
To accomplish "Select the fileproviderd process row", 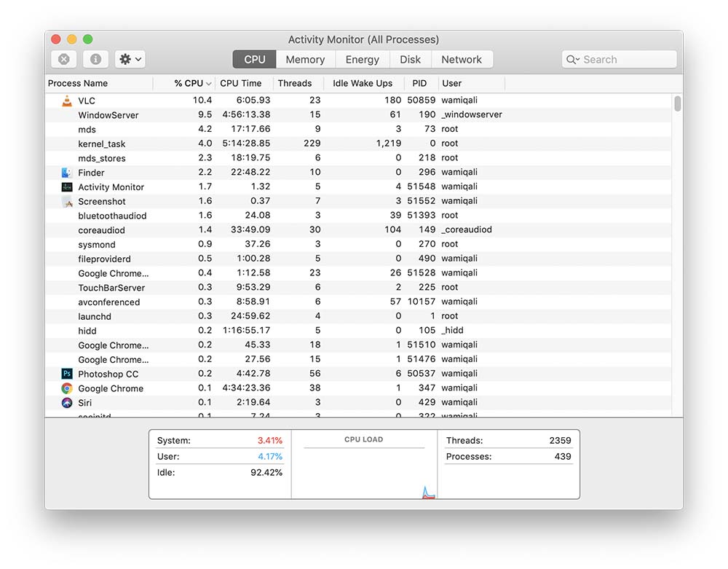I will 358,259.
